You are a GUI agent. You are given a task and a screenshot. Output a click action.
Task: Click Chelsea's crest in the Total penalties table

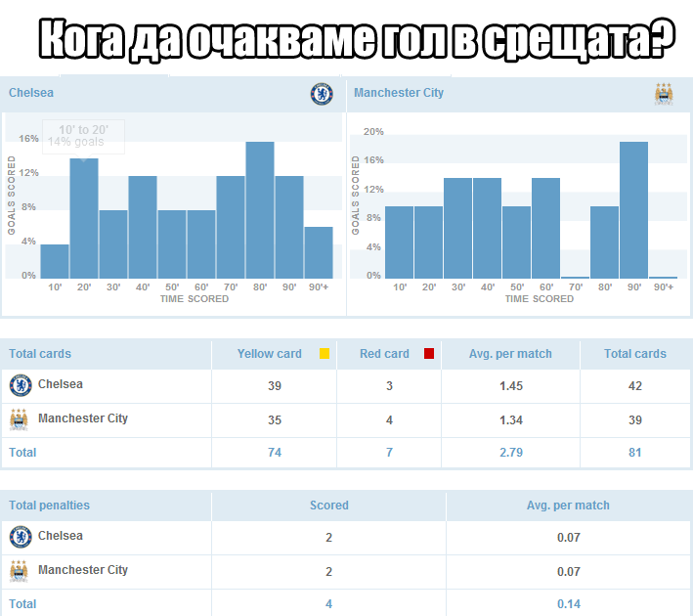pos(21,537)
